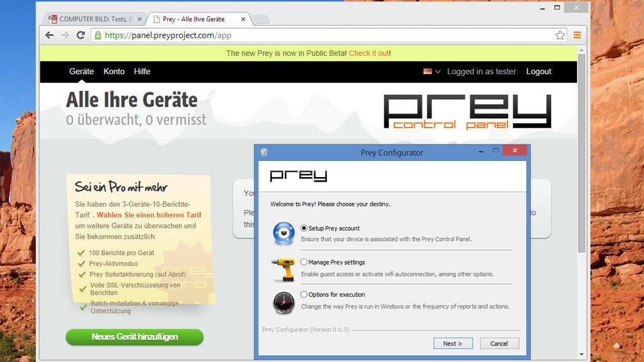Click Next in the Prey Configurator
Viewport: 644px width, 362px height.
coord(453,344)
